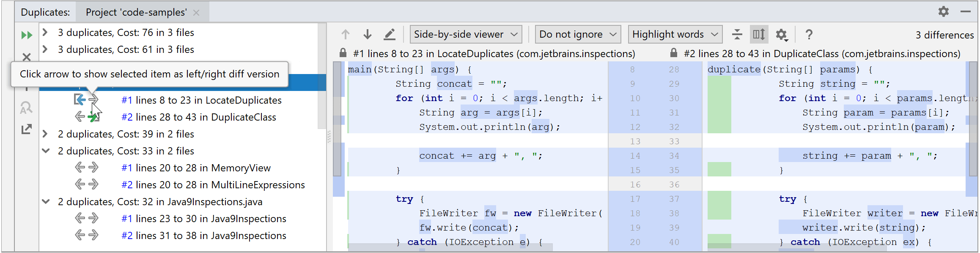This screenshot has height=253, width=980.
Task: Open the Do not ignore dropdown
Action: click(578, 34)
